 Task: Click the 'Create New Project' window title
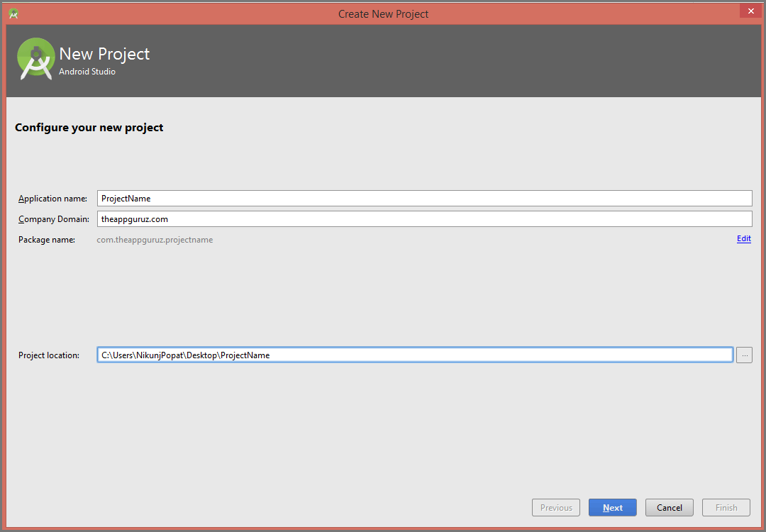pos(383,13)
